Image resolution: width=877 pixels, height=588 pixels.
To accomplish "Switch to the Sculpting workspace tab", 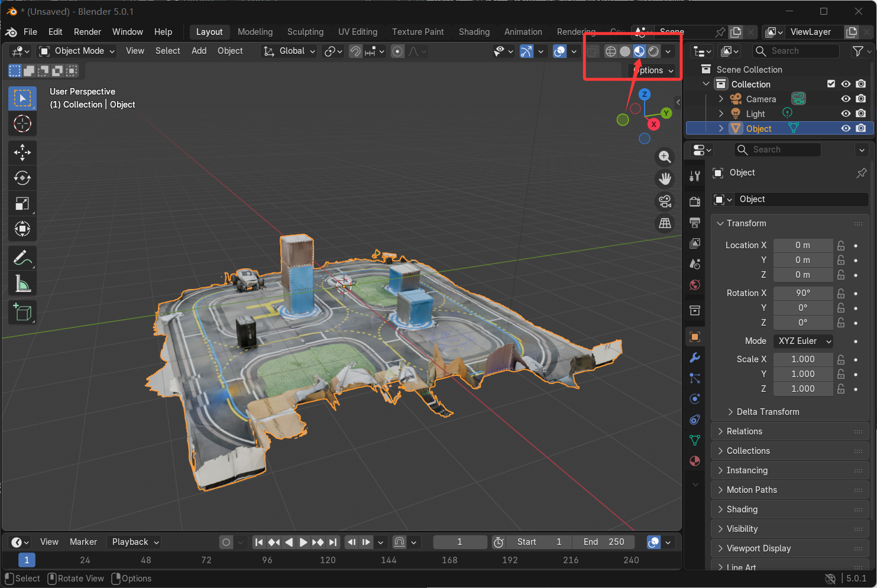I will [305, 32].
